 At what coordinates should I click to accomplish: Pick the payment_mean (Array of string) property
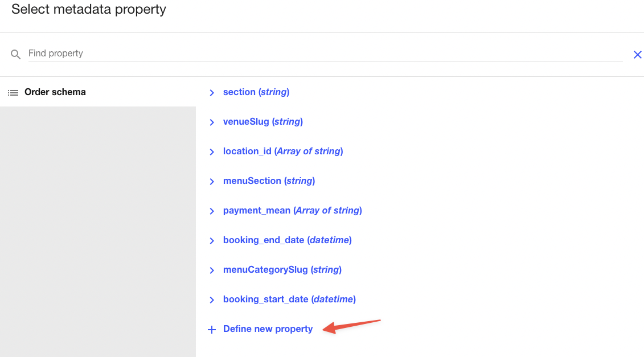(x=292, y=211)
